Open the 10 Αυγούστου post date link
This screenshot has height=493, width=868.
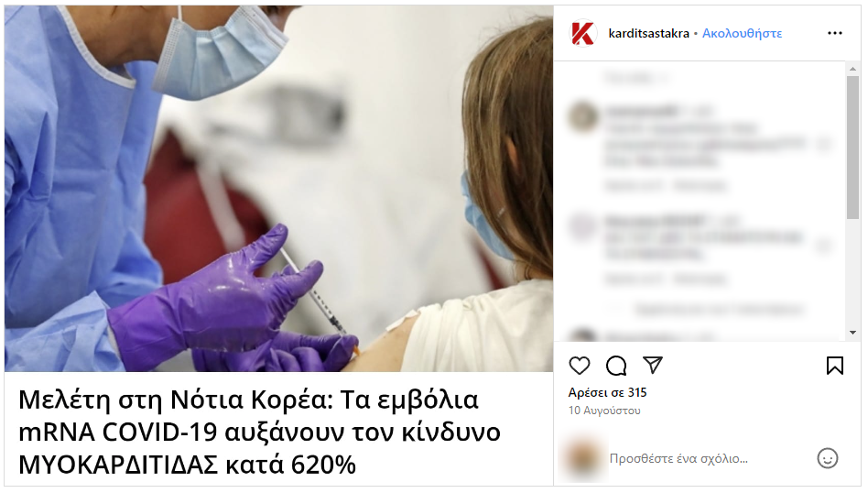pyautogui.click(x=604, y=411)
